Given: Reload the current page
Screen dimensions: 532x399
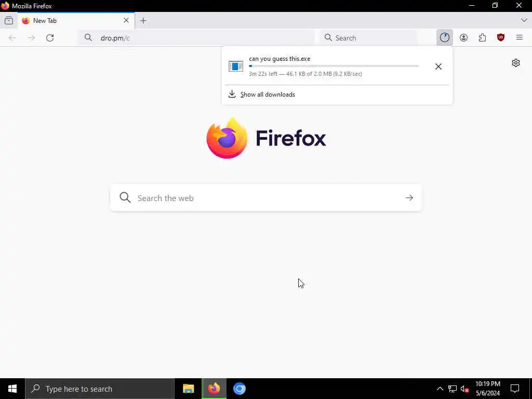Looking at the screenshot, I should pos(50,38).
